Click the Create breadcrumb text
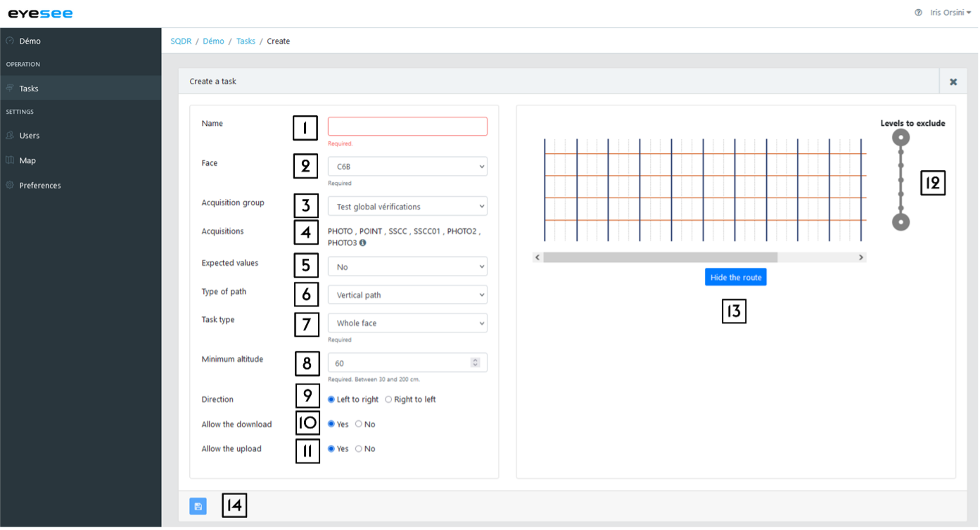The width and height of the screenshot is (980, 530). click(279, 41)
